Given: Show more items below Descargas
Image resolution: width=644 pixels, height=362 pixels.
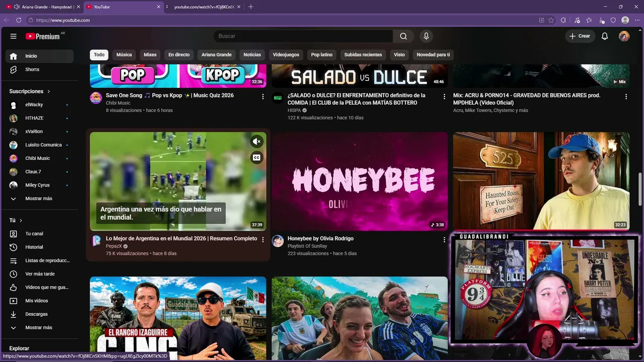Looking at the screenshot, I should tap(39, 327).
